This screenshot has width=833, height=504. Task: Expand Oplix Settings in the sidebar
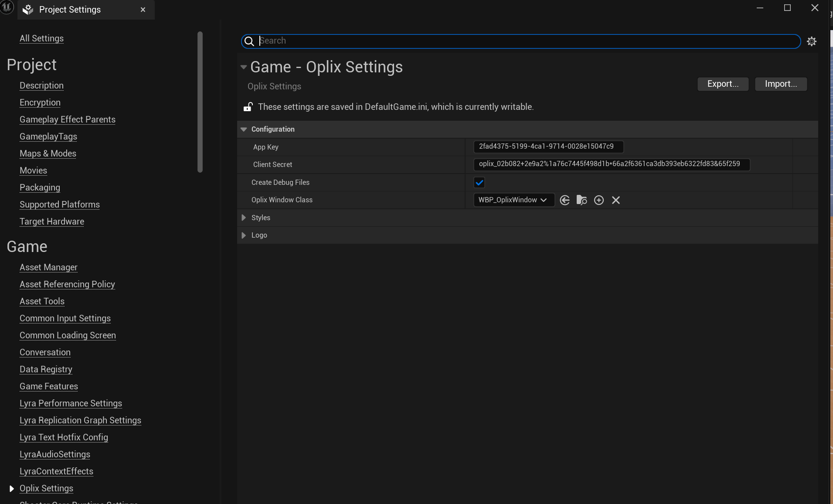coord(11,488)
